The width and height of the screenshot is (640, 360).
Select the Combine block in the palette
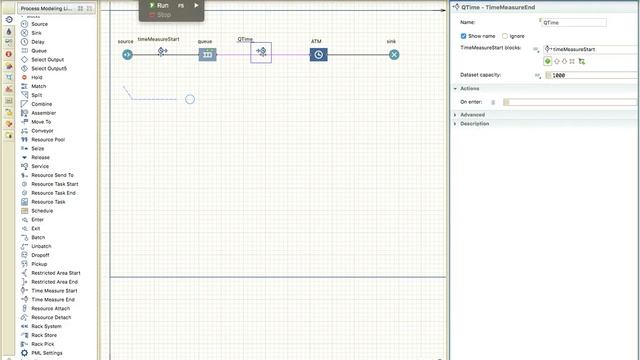pos(36,104)
